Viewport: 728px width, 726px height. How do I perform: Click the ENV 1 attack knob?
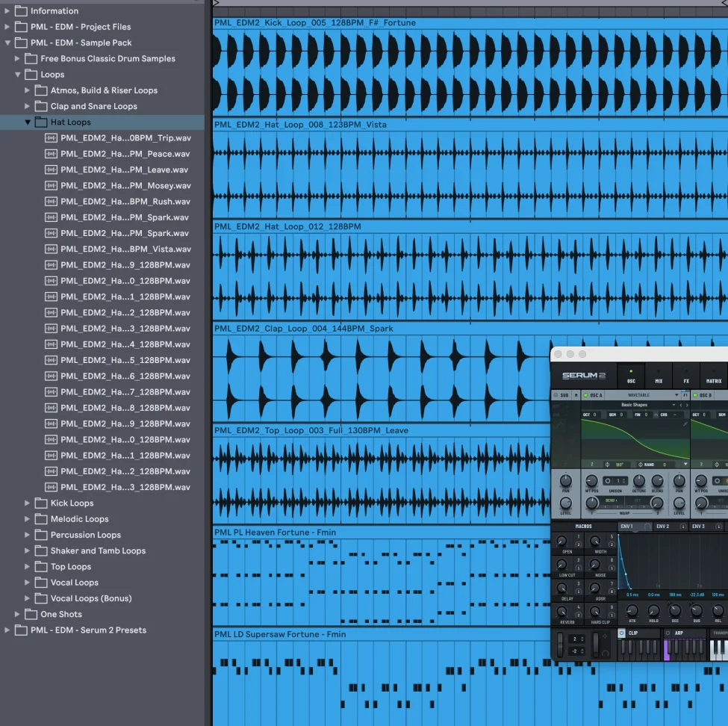(x=632, y=610)
